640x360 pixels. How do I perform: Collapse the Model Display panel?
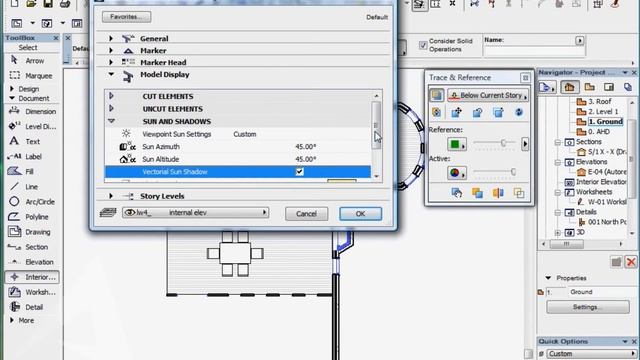(111, 74)
